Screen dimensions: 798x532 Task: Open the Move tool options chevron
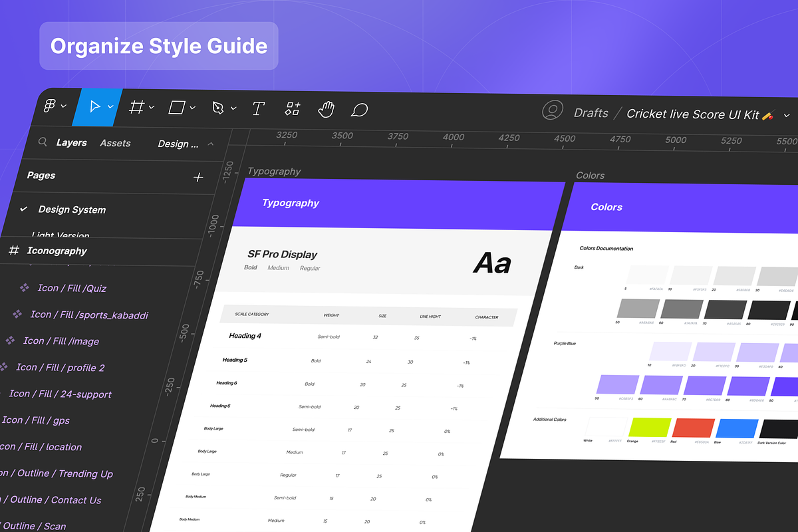(x=110, y=106)
